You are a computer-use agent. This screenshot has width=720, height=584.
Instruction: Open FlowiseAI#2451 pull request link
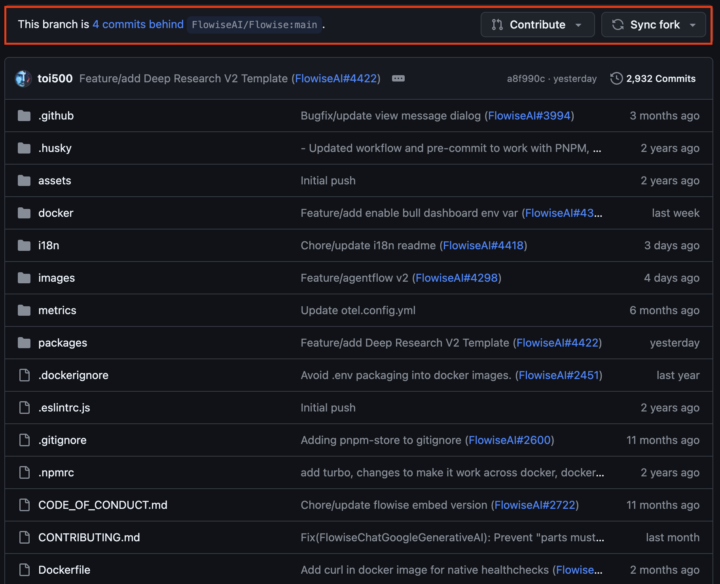click(558, 375)
